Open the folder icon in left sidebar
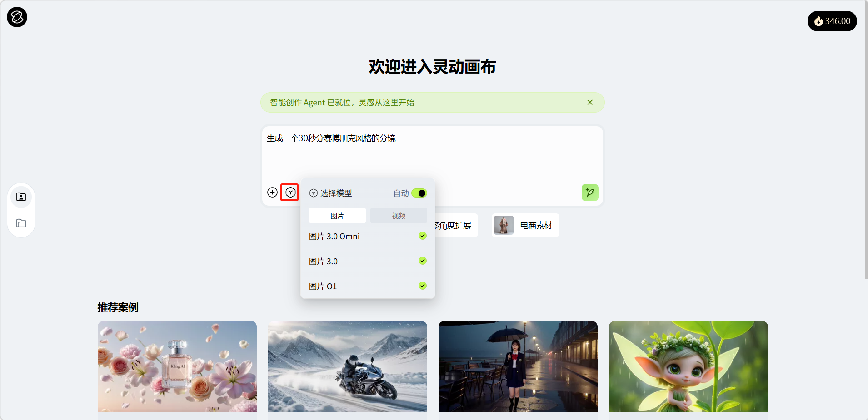Viewport: 868px width, 420px height. pyautogui.click(x=21, y=223)
